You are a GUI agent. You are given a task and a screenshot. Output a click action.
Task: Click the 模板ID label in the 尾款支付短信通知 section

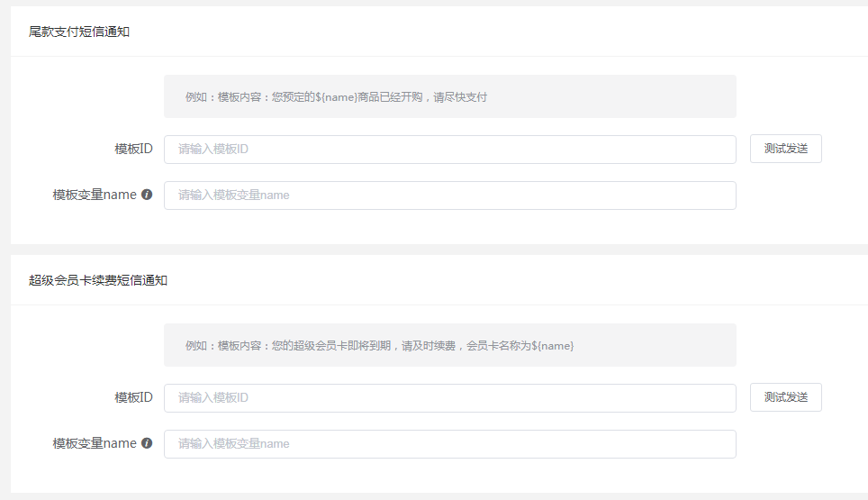133,149
